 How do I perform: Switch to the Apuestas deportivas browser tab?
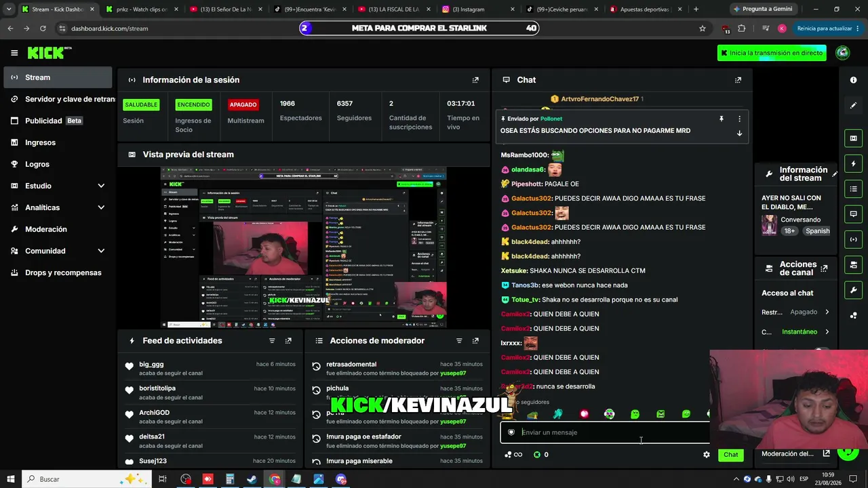(647, 9)
